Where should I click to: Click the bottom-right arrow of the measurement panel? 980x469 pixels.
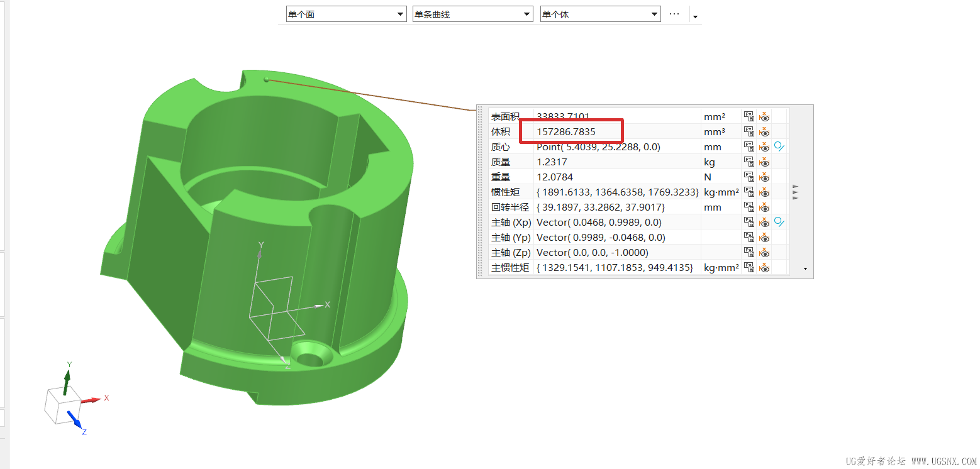pyautogui.click(x=806, y=269)
